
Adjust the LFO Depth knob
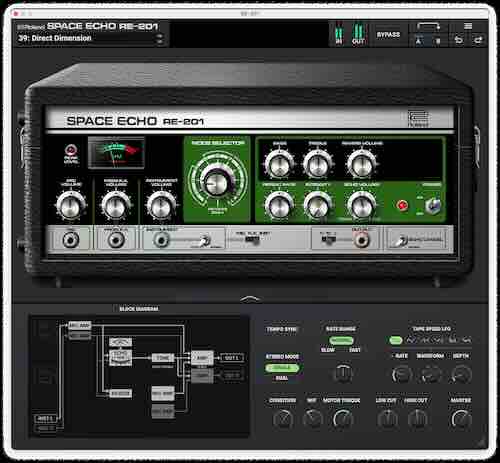tap(461, 375)
